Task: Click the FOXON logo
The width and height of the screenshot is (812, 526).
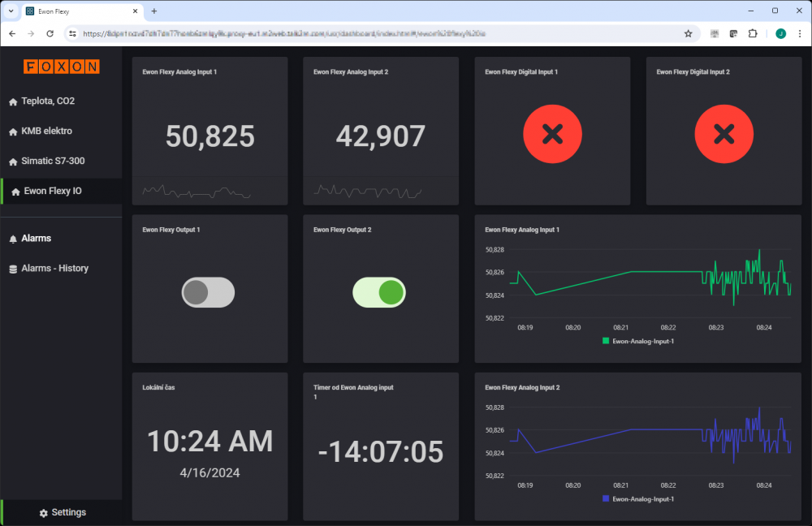Action: point(61,67)
